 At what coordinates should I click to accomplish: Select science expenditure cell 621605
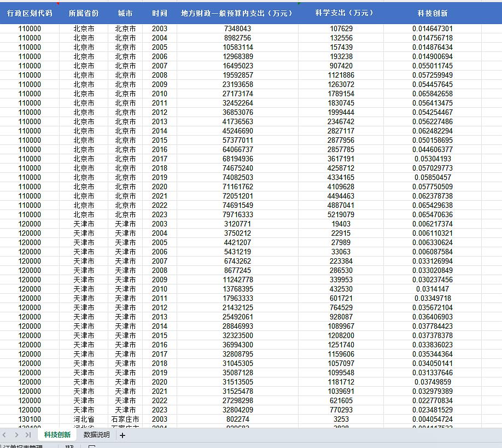(341, 400)
